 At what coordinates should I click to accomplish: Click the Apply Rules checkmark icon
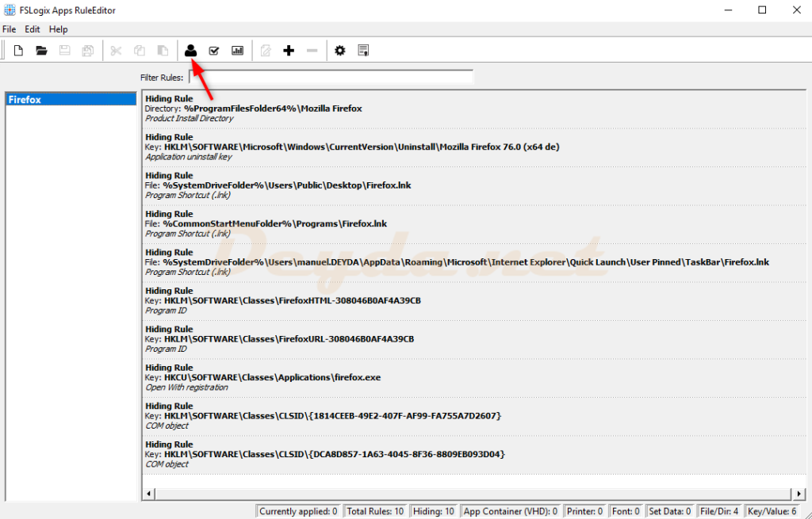tap(213, 51)
